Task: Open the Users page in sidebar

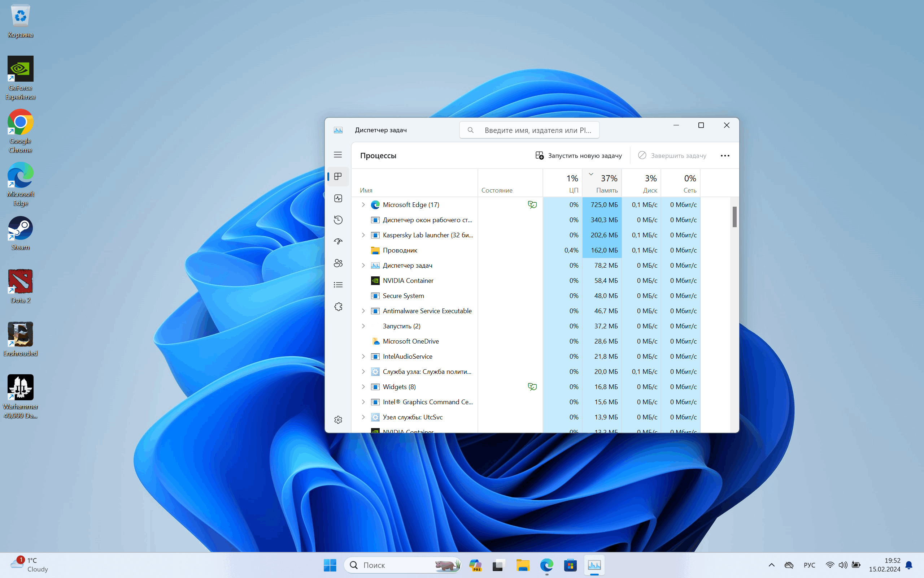Action: point(338,263)
